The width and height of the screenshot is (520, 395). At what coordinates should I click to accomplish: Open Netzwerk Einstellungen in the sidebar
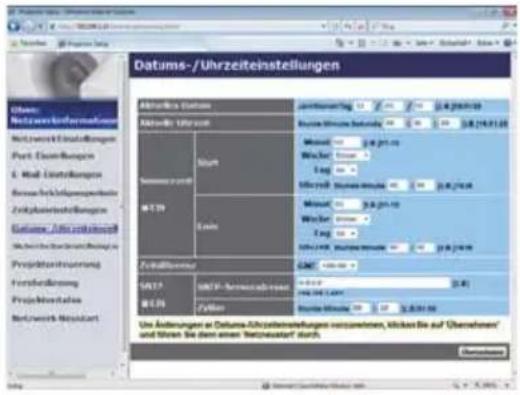64,139
